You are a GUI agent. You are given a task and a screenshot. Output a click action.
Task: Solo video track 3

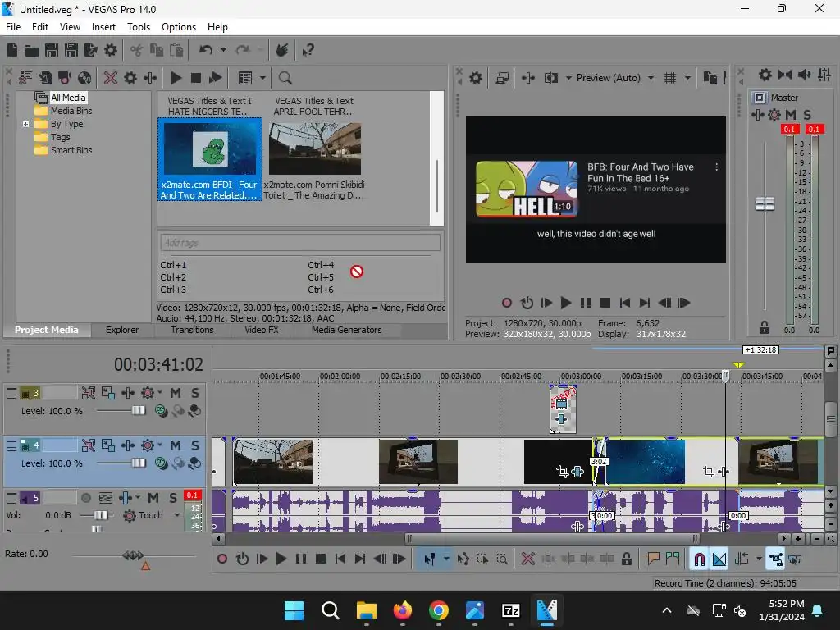[x=195, y=393]
